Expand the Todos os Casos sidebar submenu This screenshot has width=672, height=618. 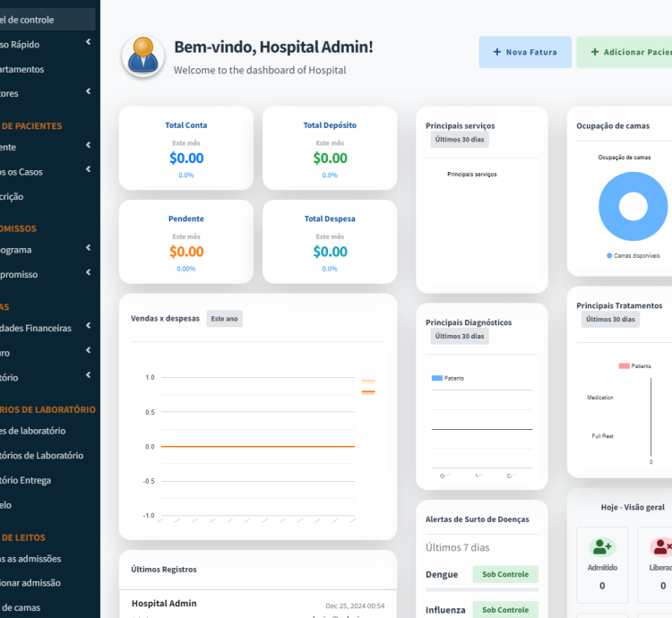click(88, 171)
